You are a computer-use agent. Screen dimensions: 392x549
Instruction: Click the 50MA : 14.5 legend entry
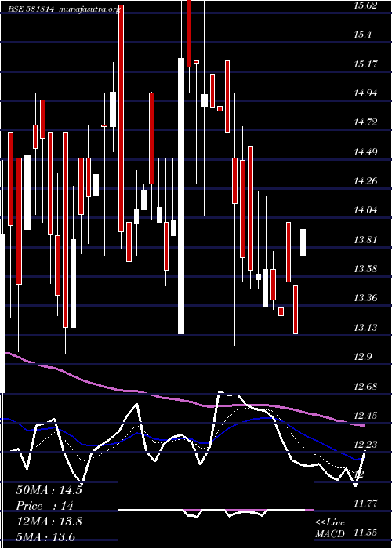[x=49, y=490]
